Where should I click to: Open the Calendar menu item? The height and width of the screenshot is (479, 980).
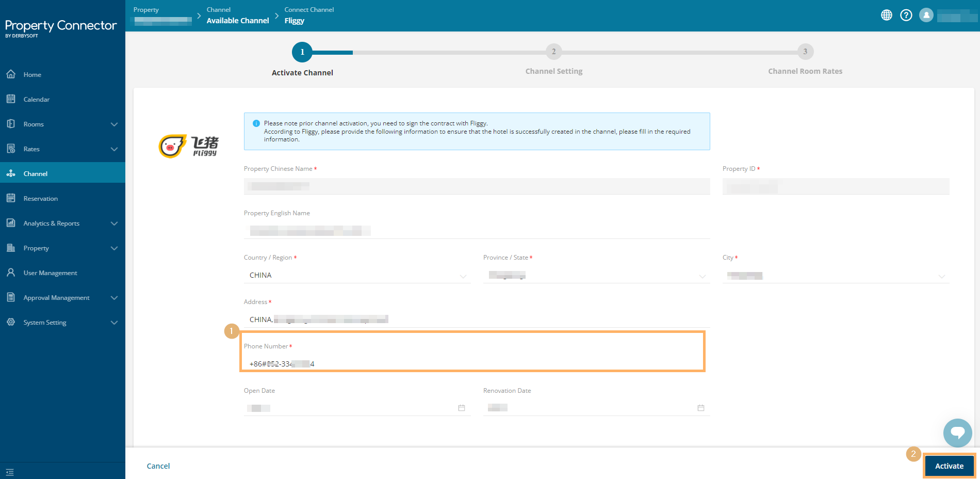click(37, 100)
